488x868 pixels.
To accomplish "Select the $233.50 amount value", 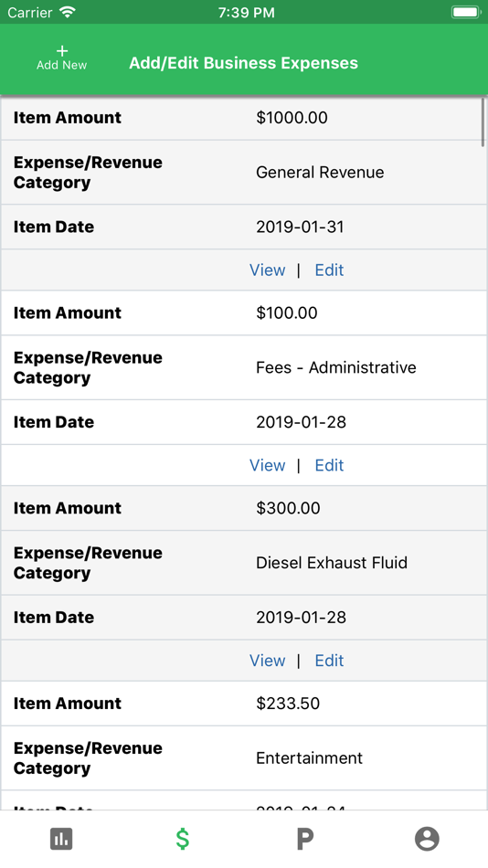I will 288,704.
